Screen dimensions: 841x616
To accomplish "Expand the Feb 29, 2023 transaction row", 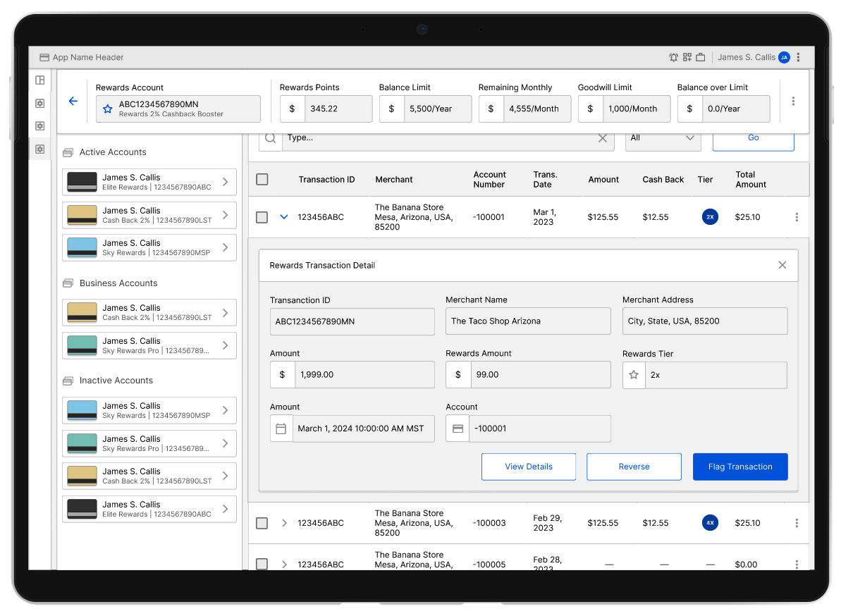I will click(284, 523).
